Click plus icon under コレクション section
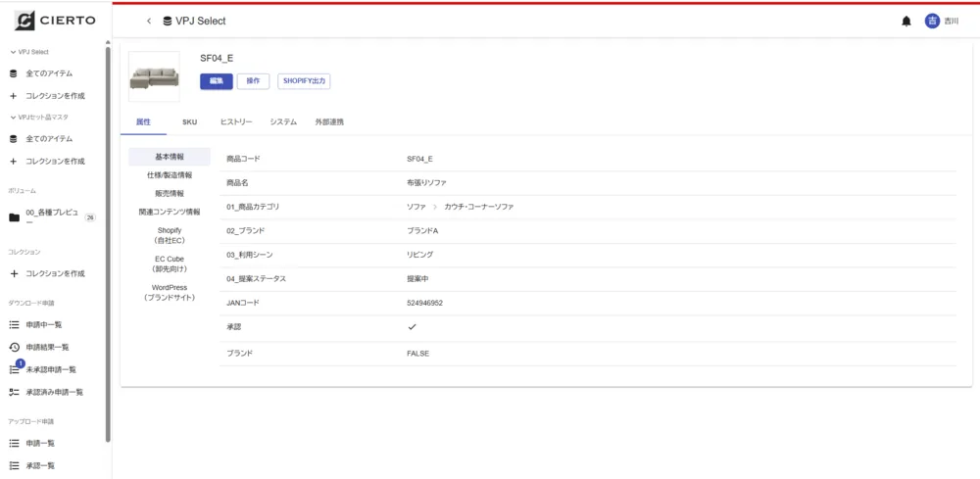This screenshot has width=980, height=479. point(14,273)
